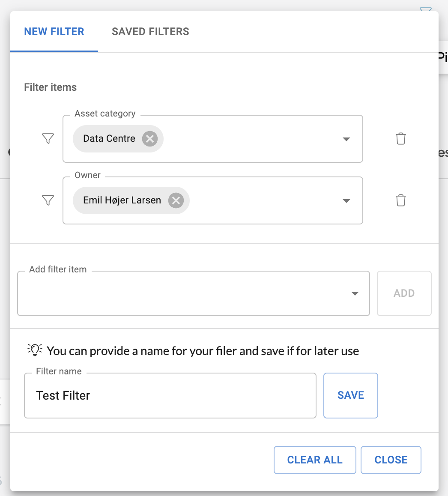Delete the Asset category filter with trash icon

400,139
